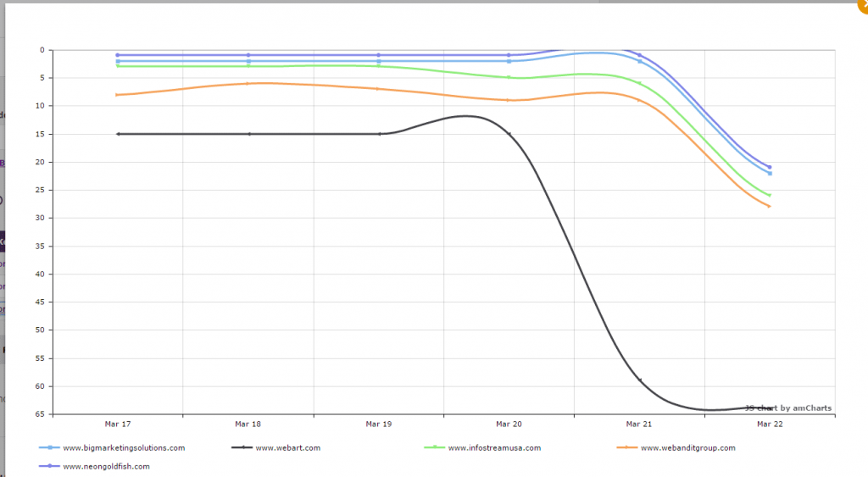Click the Mar 21 axis label
Viewport: 868px width, 477px height.
639,424
